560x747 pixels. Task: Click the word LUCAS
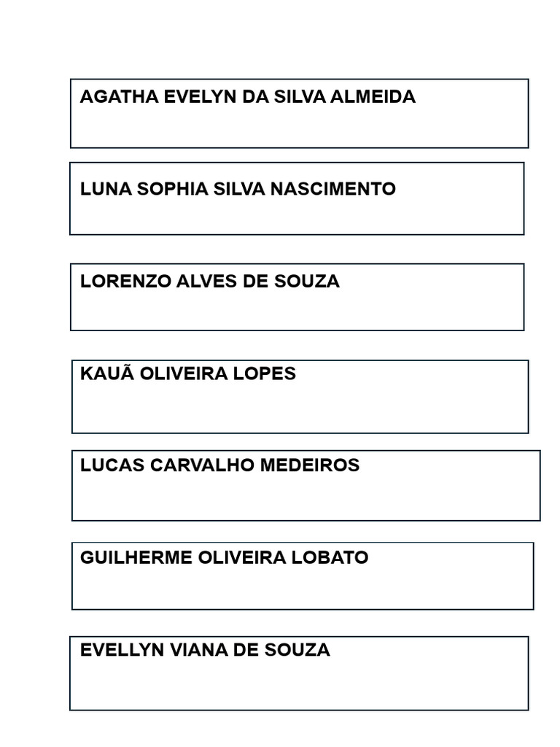[x=112, y=465]
